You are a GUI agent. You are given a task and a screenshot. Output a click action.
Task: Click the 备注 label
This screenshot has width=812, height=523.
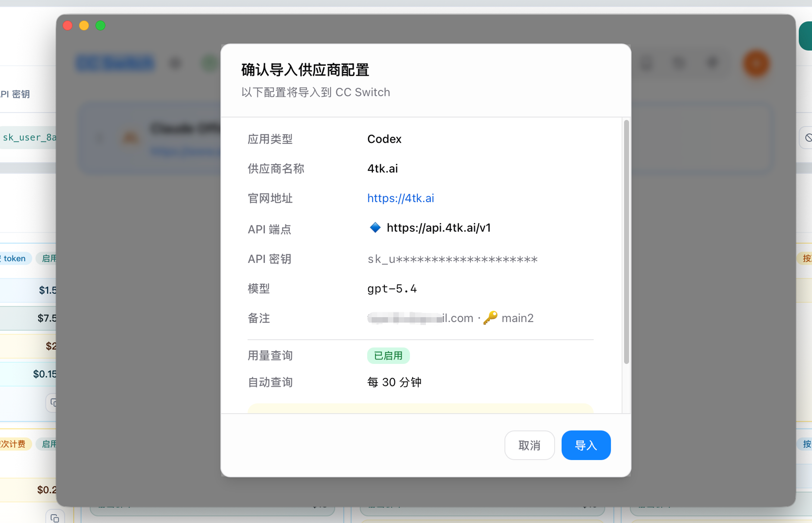[x=259, y=318]
